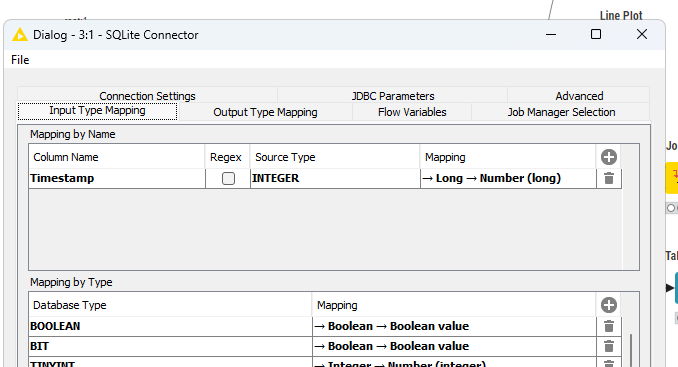This screenshot has width=678, height=367.
Task: Delete the Timestamp mapping row
Action: coord(609,178)
